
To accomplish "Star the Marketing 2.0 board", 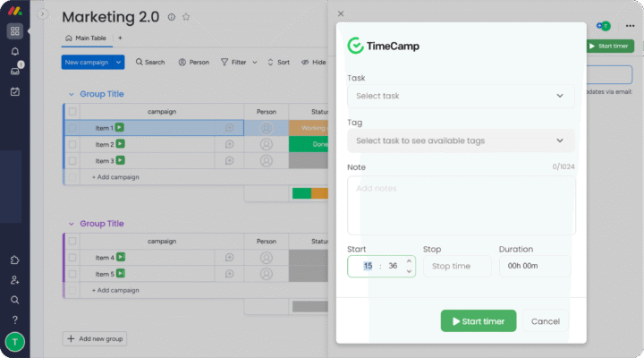I will tap(186, 17).
